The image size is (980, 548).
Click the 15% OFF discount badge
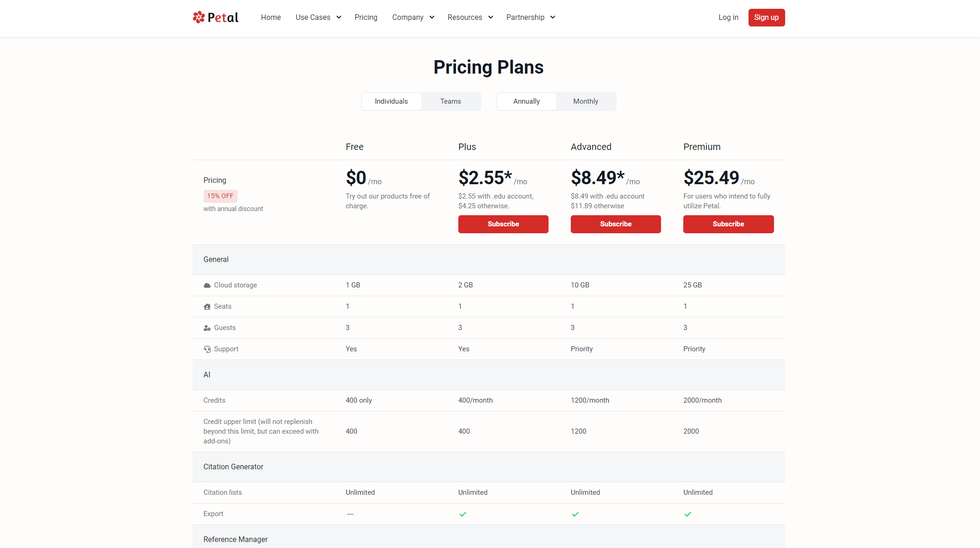pos(220,196)
